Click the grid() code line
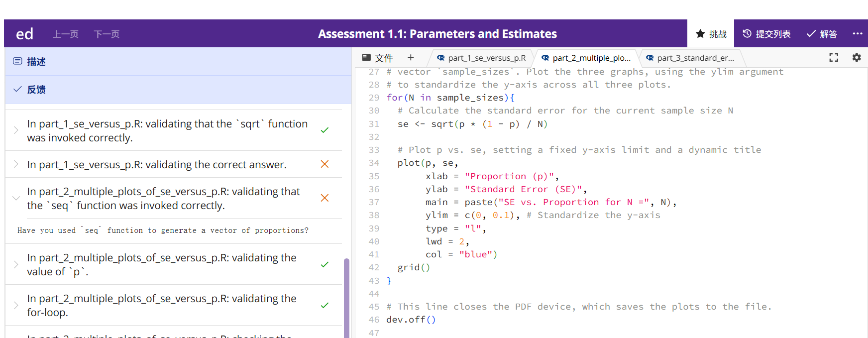 [x=414, y=267]
